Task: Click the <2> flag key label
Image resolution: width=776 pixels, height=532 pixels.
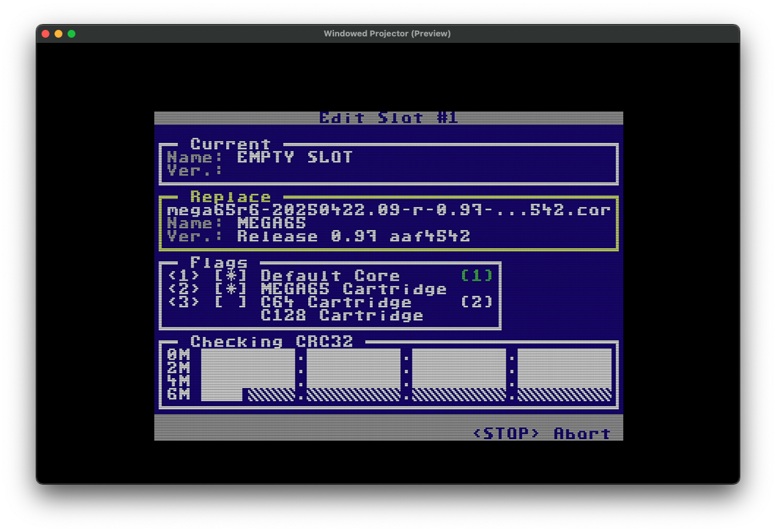Action: 184,289
